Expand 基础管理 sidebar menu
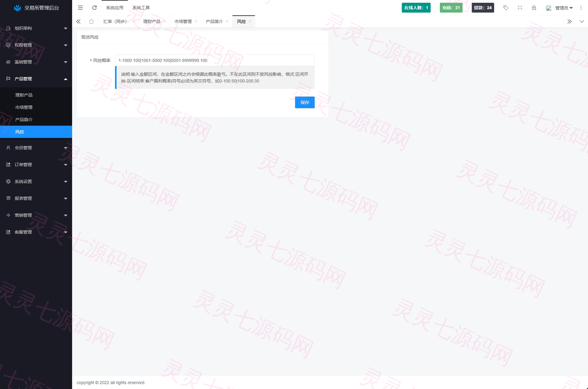This screenshot has height=389, width=588. 36,62
